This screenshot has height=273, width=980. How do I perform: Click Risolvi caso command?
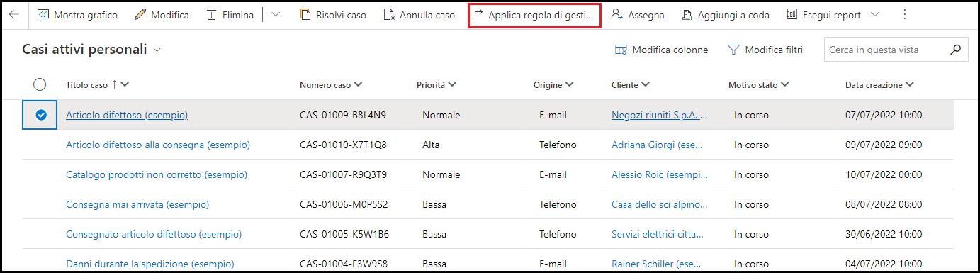point(333,15)
